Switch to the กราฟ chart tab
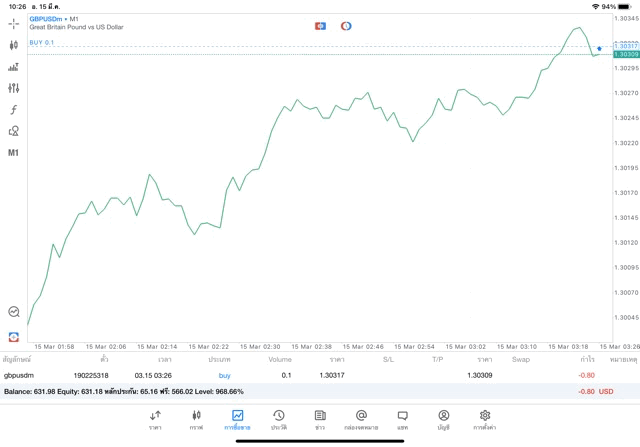 pyautogui.click(x=196, y=420)
